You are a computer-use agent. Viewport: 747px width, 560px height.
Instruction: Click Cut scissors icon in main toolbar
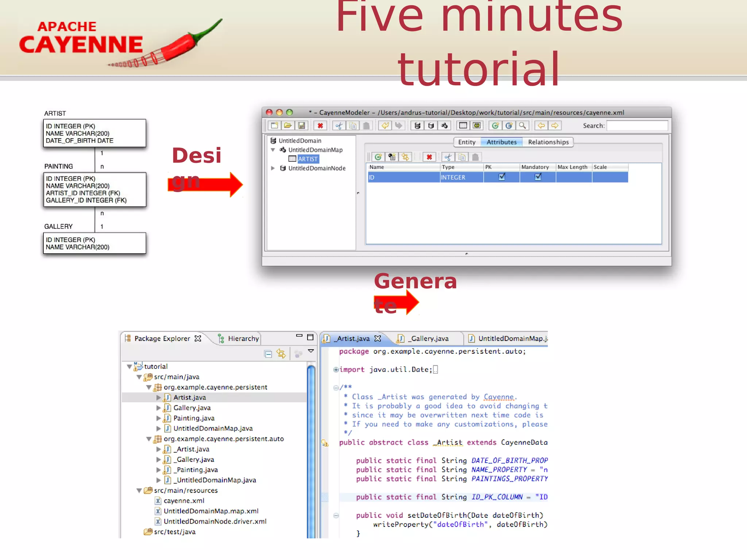pyautogui.click(x=339, y=126)
